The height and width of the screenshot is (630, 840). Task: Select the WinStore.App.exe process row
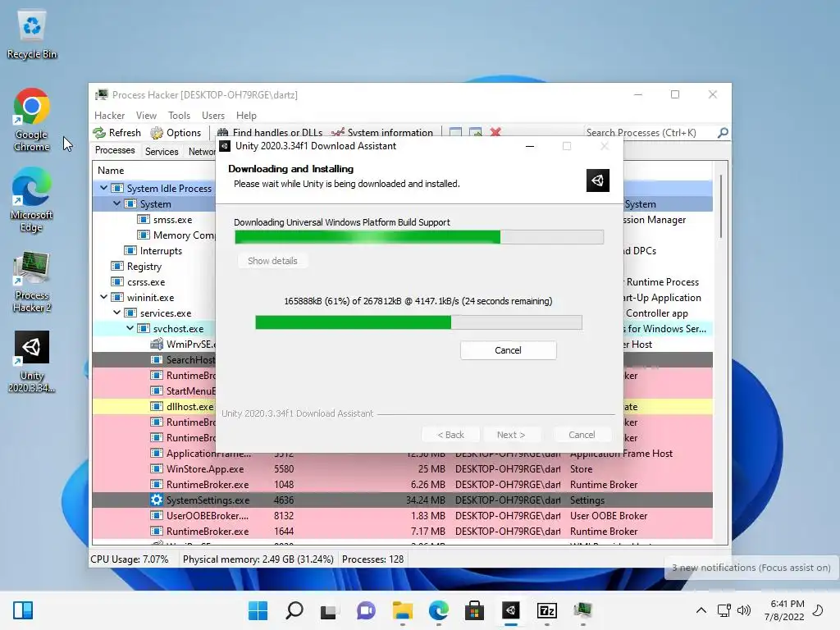[x=402, y=468]
